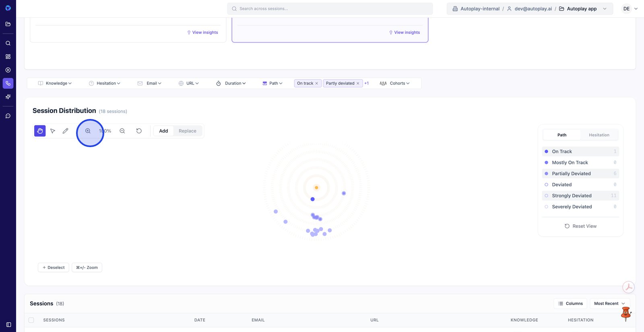Toggle the select-all sessions checkbox
The image size is (644, 332).
pyautogui.click(x=31, y=320)
